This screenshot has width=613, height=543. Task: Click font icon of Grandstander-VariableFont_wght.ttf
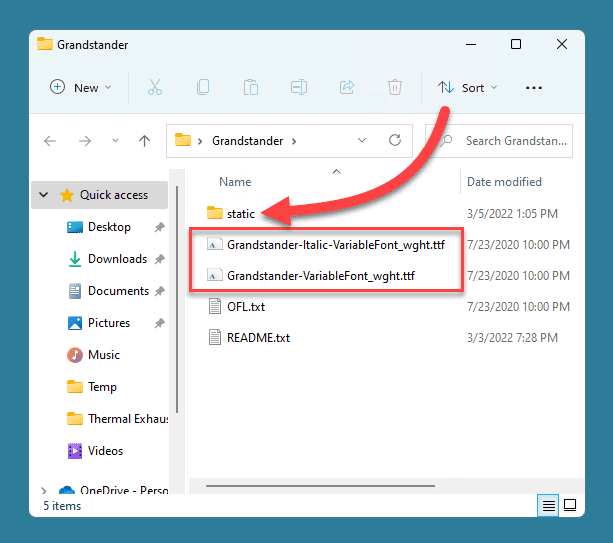click(x=215, y=276)
